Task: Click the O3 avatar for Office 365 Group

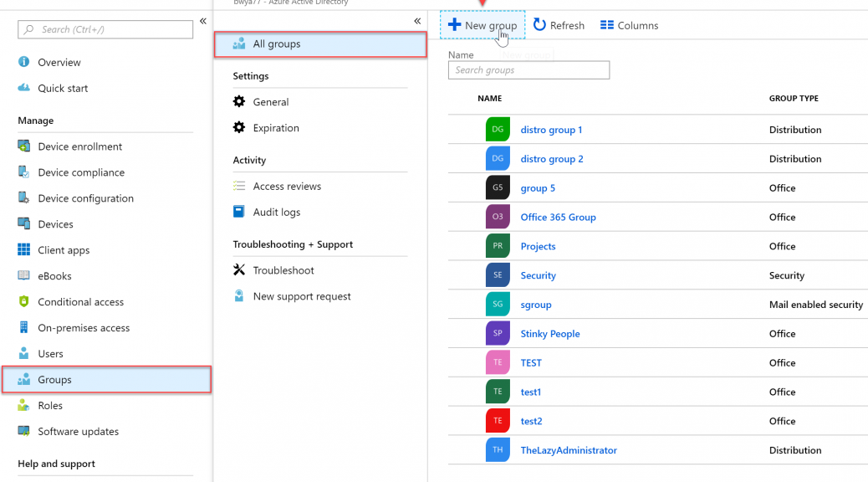Action: point(498,217)
